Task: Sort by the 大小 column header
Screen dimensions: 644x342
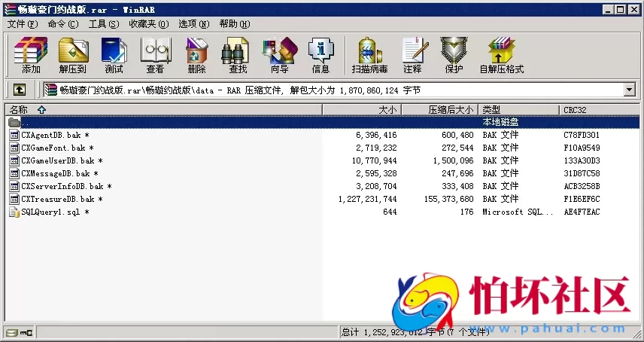Action: tap(362, 110)
